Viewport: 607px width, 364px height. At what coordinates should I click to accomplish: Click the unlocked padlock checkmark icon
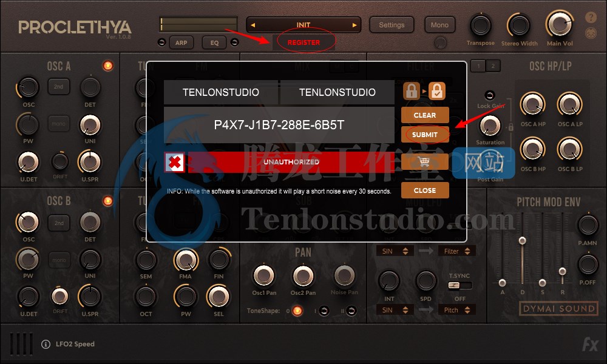436,91
